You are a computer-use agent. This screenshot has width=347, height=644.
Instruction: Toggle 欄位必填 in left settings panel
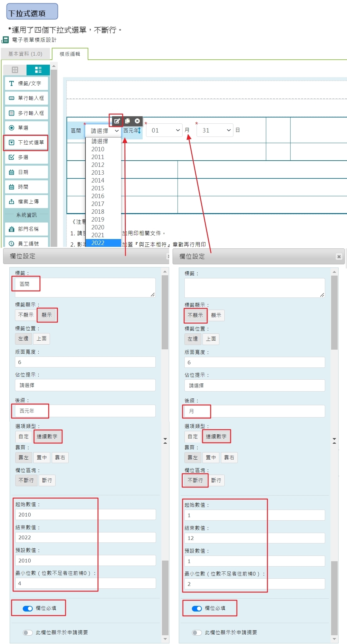point(28,608)
